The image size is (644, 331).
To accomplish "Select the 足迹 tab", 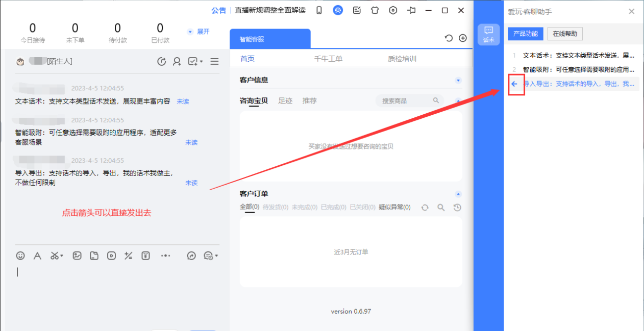I will (285, 100).
